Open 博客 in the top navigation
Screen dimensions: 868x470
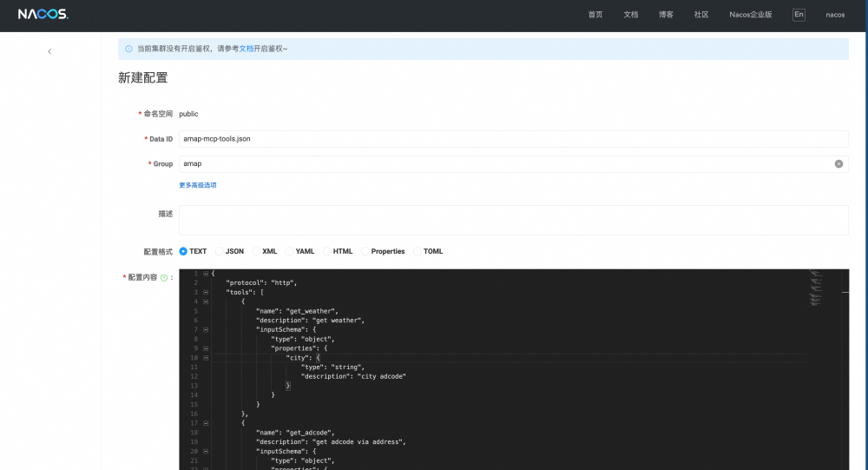coord(666,15)
